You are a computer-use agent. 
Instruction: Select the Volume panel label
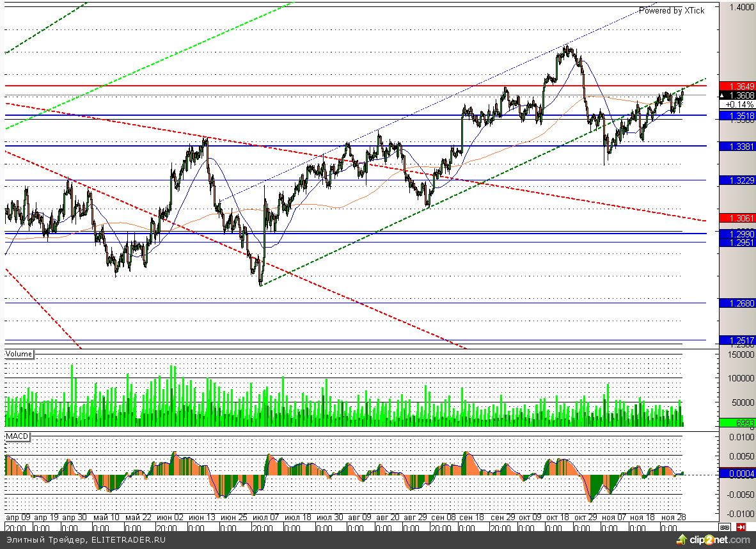coord(19,354)
